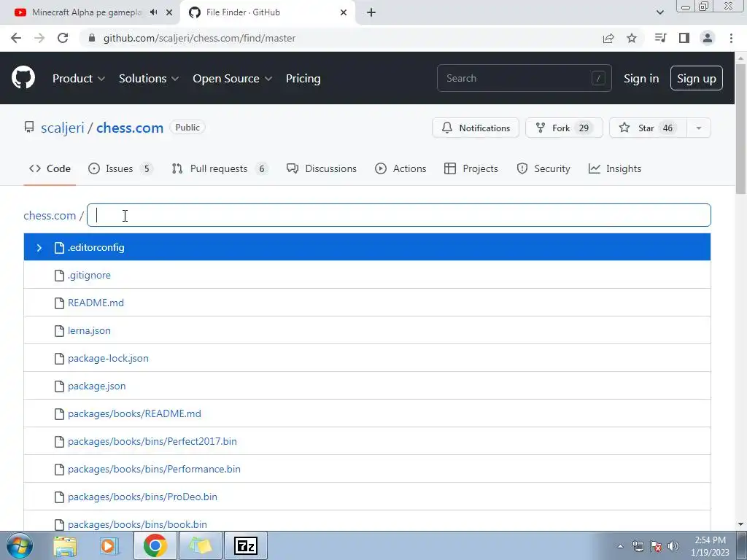This screenshot has width=747, height=560.
Task: Click the address bar URL
Action: click(199, 38)
